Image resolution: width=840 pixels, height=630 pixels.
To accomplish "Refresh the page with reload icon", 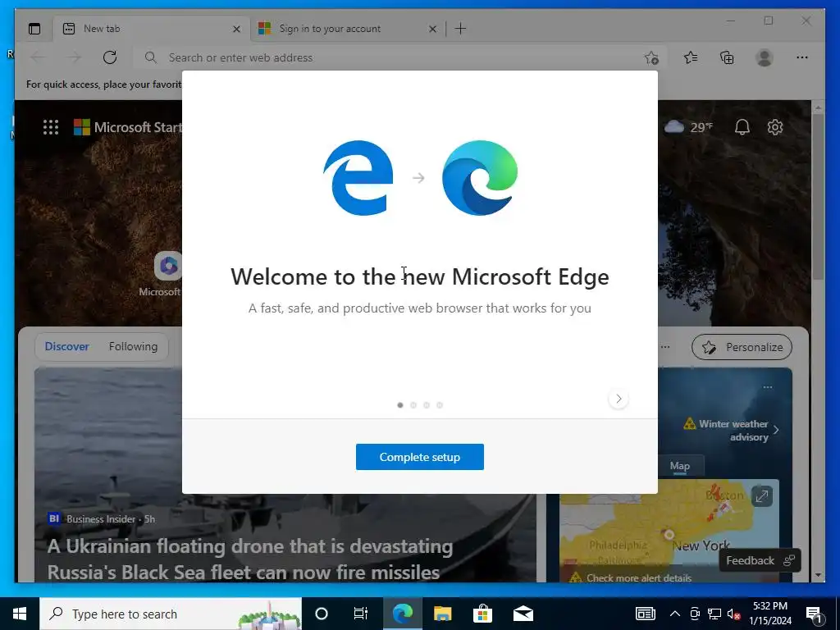I will [110, 57].
